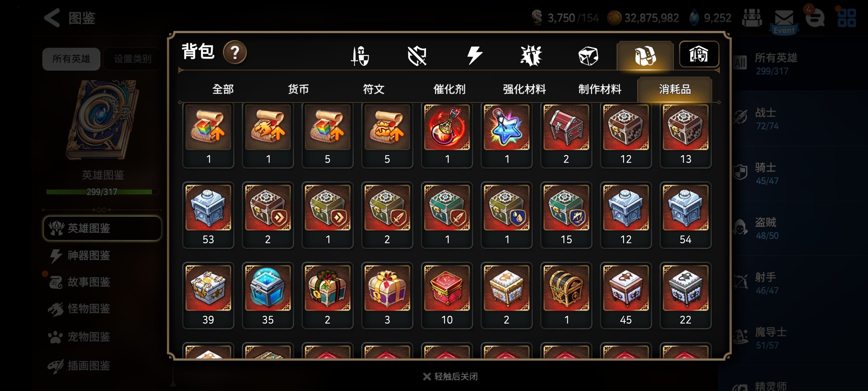This screenshot has height=391, width=868.
Task: Open the 催化剂 tab
Action: pyautogui.click(x=449, y=89)
